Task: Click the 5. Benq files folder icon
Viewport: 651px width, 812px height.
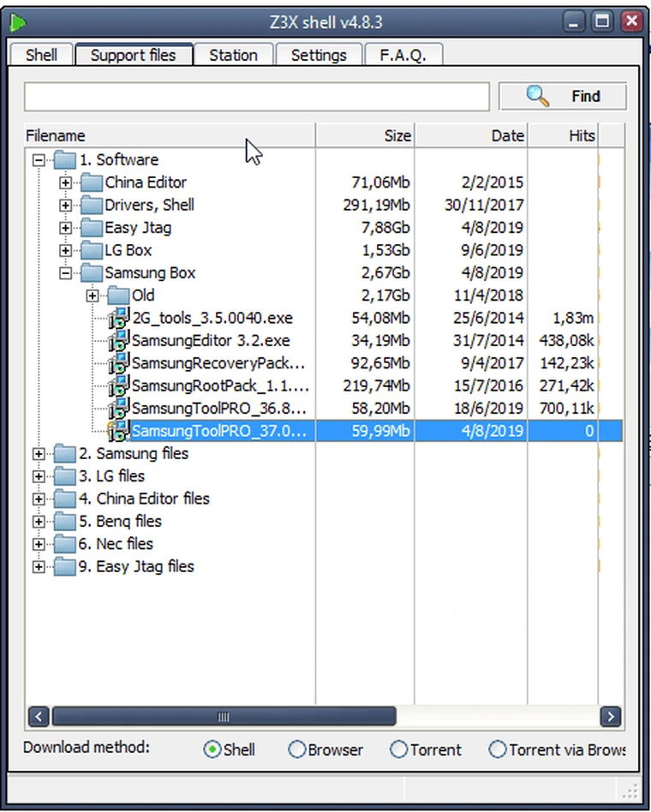Action: point(65,521)
